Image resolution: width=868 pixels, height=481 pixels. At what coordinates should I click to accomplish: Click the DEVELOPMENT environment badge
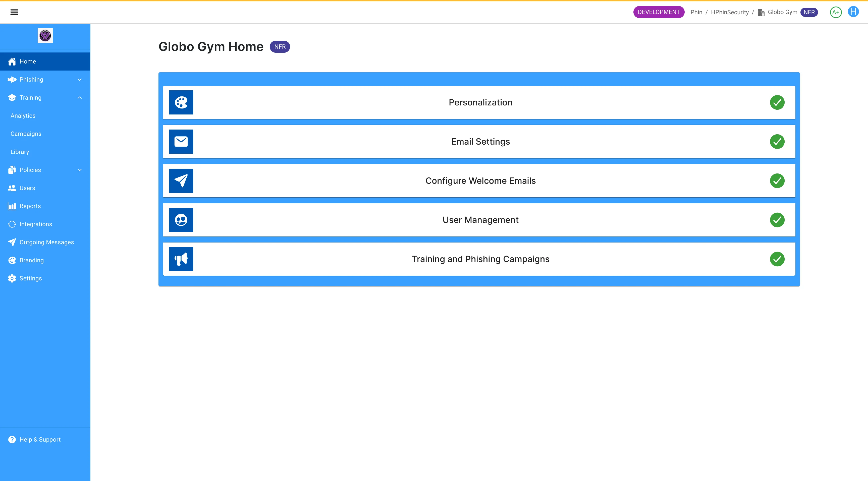coord(659,12)
